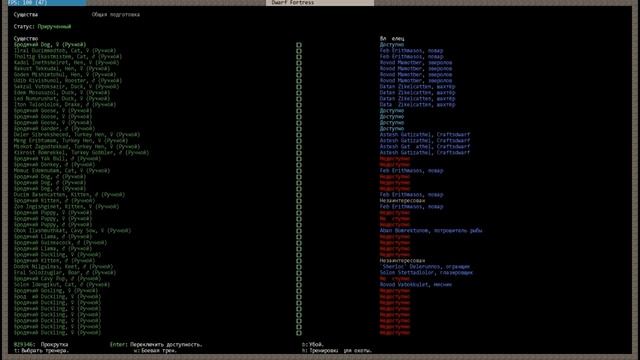Click 'Недоступен' in the Guineacock row
The height and width of the screenshot is (360, 640).
(395, 243)
